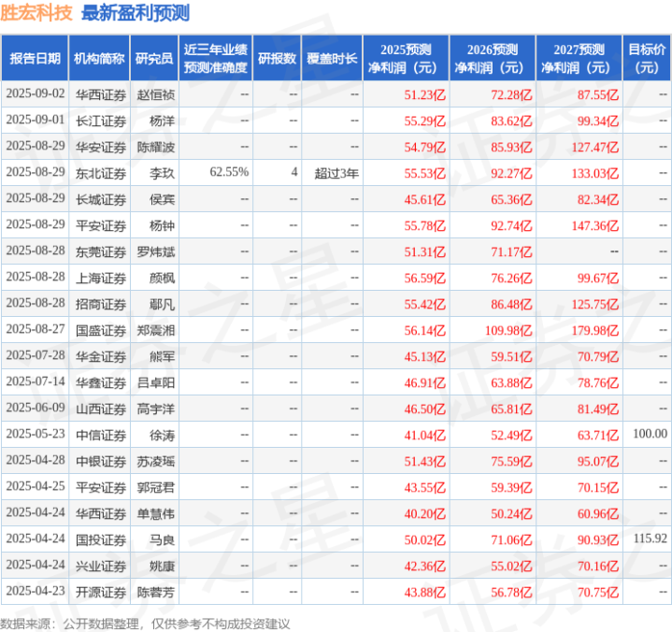This screenshot has height=632, width=672.
Task: Click the 数据来源 disclaimer footer text
Action: (x=145, y=624)
